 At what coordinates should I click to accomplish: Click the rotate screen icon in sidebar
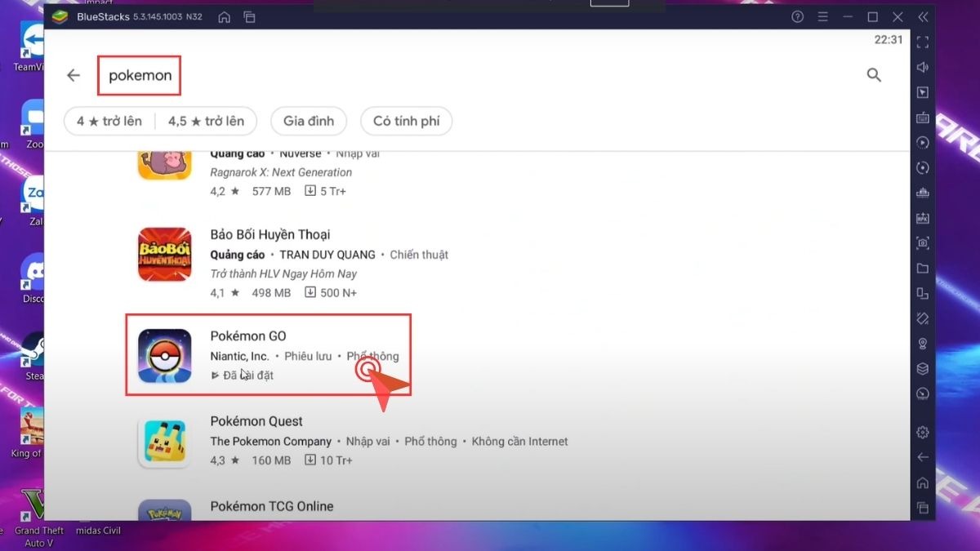pos(923,318)
